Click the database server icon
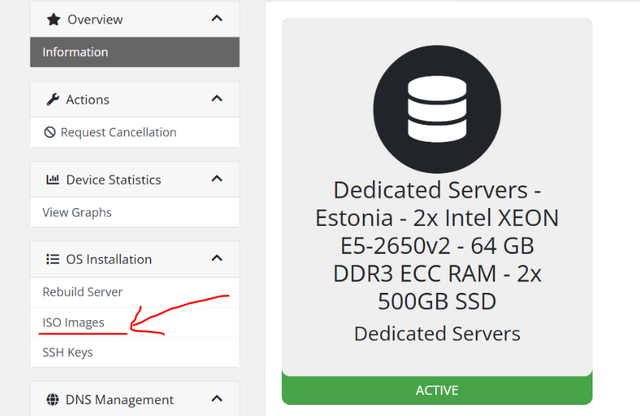Image resolution: width=640 pixels, height=416 pixels. 437,109
